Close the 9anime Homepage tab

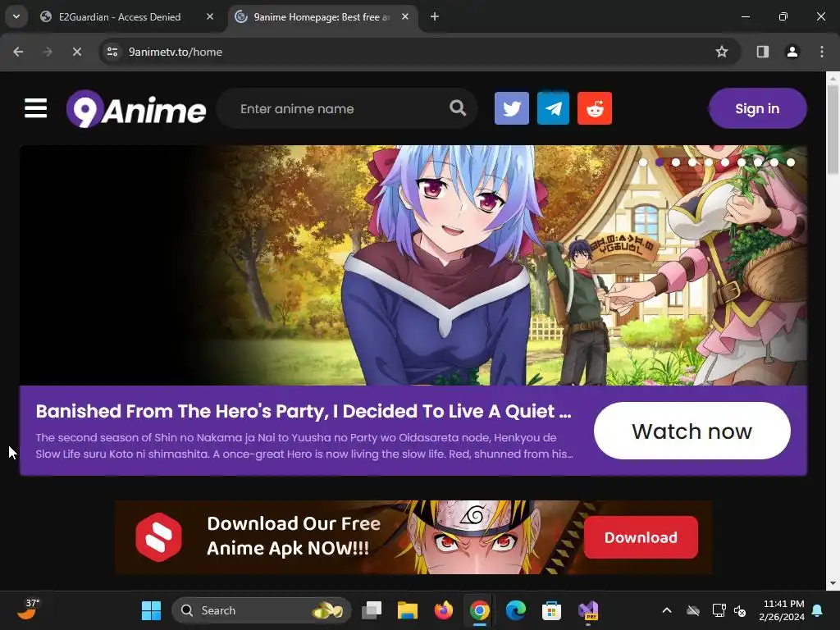pyautogui.click(x=405, y=16)
